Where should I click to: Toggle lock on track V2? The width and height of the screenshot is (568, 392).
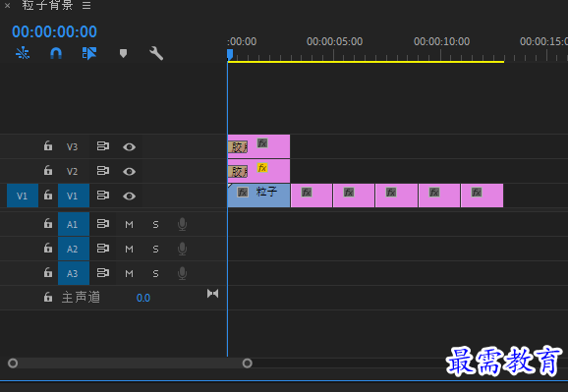(x=48, y=170)
